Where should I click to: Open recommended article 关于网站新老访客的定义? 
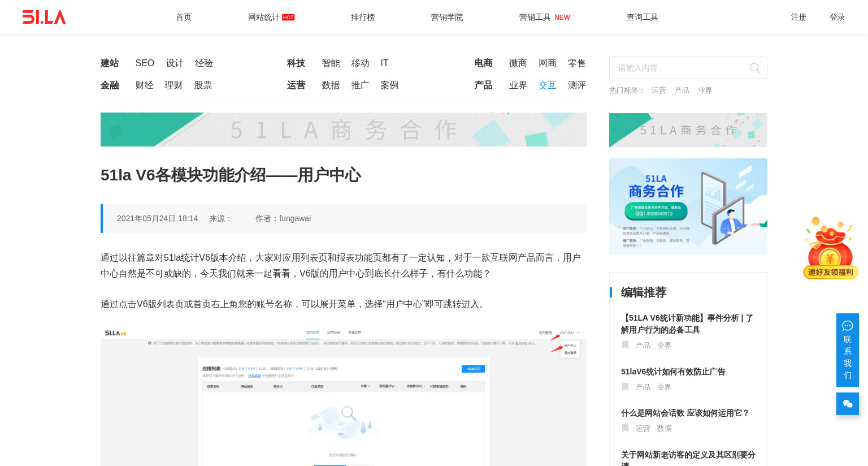tap(688, 458)
